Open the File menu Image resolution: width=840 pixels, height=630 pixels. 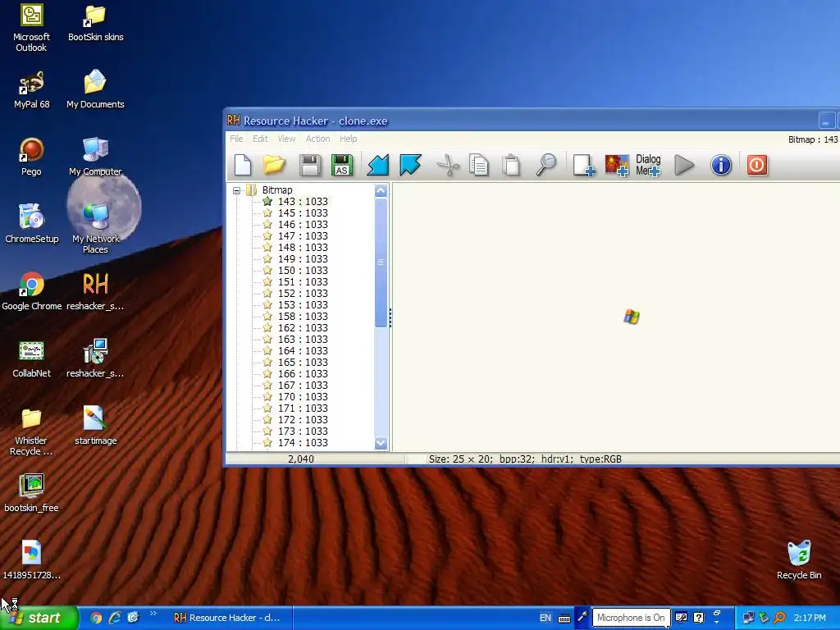tap(236, 139)
